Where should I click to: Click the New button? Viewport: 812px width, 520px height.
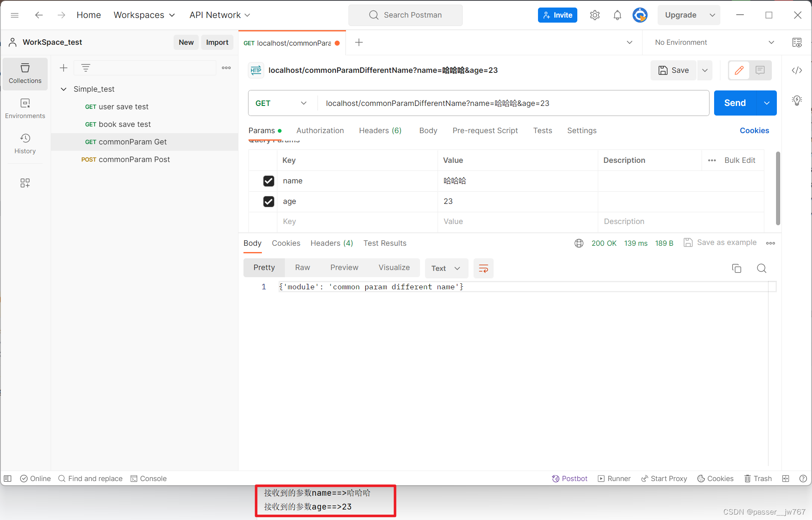(x=186, y=42)
